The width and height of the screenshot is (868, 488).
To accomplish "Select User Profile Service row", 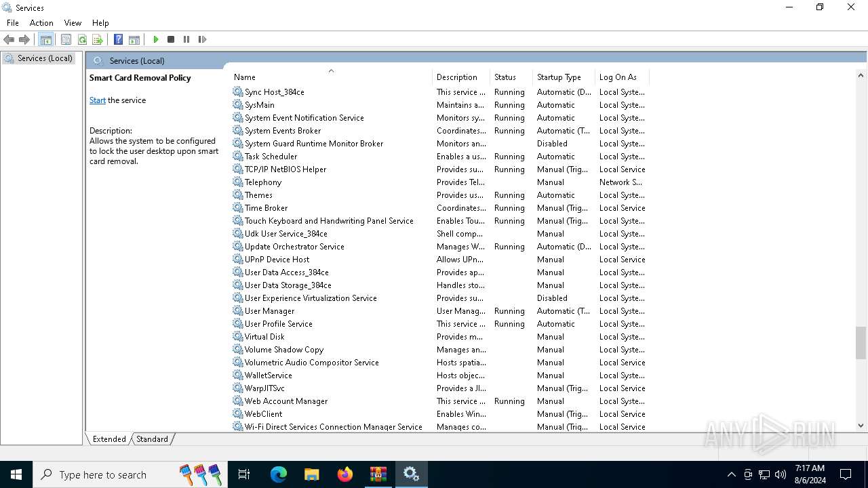I will click(439, 324).
